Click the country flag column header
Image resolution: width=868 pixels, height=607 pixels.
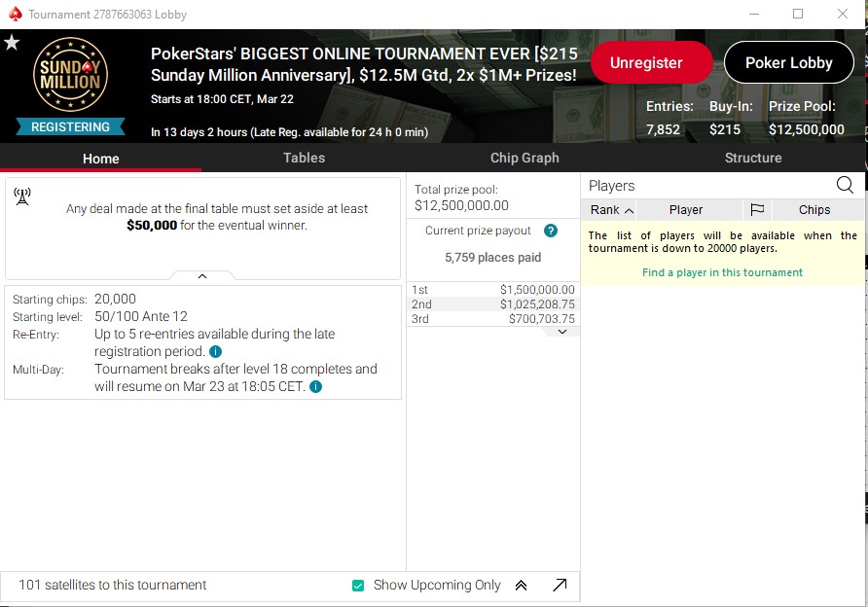pyautogui.click(x=757, y=210)
